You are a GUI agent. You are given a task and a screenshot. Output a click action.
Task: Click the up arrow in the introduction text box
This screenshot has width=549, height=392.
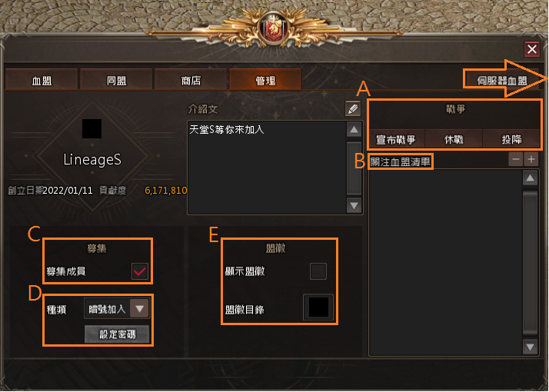[354, 130]
